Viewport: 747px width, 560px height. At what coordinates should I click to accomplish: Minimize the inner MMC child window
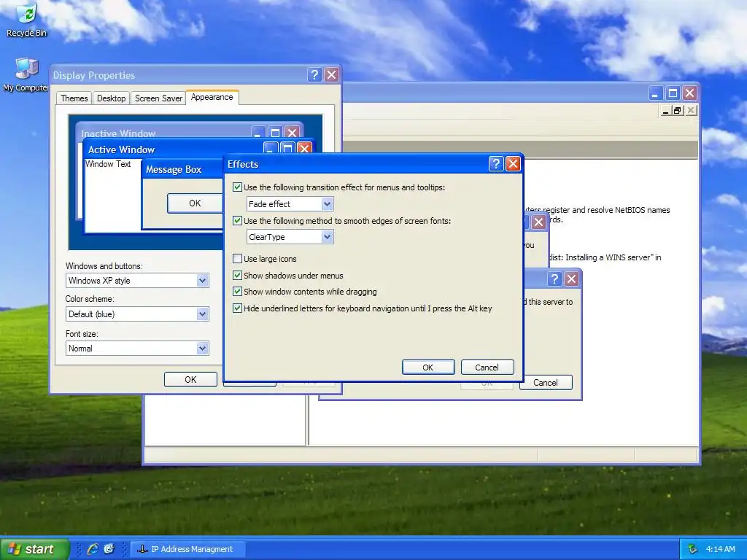666,111
